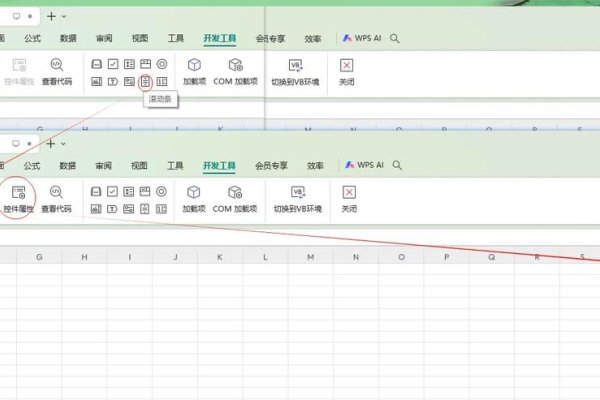Image resolution: width=600 pixels, height=400 pixels.
Task: Select column O header in lower sheet
Action: [401, 257]
